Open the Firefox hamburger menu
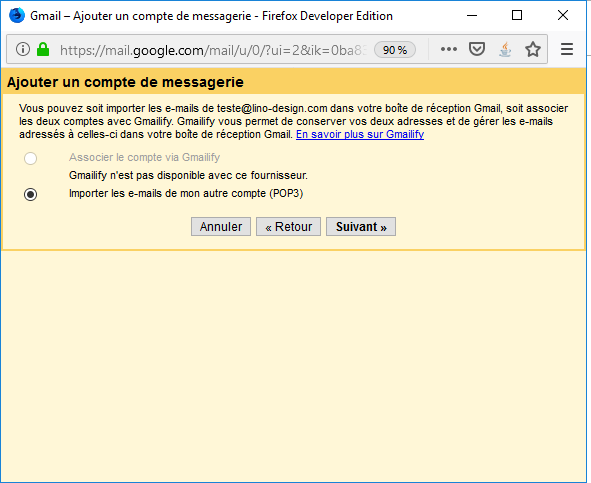The height and width of the screenshot is (483, 591). click(x=567, y=49)
